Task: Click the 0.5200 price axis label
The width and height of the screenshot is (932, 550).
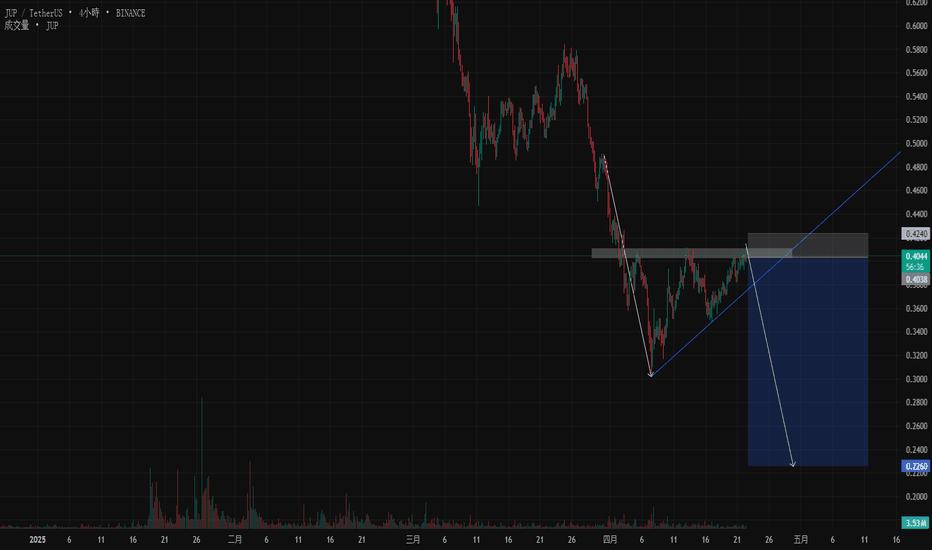Action: [916, 120]
